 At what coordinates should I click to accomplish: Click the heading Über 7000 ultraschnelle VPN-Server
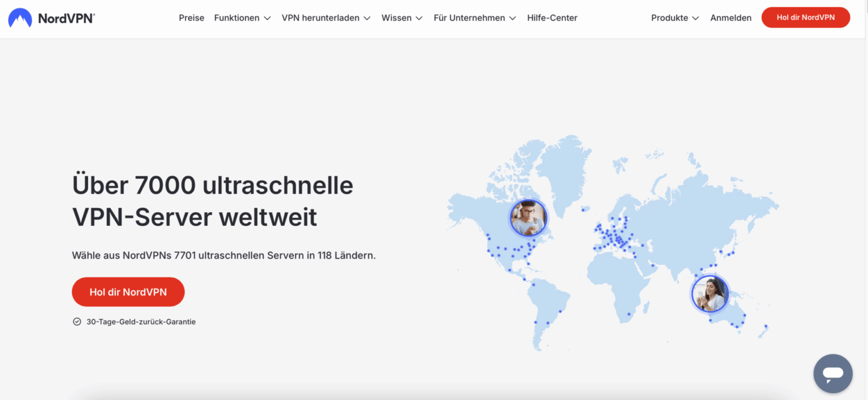coord(213,201)
